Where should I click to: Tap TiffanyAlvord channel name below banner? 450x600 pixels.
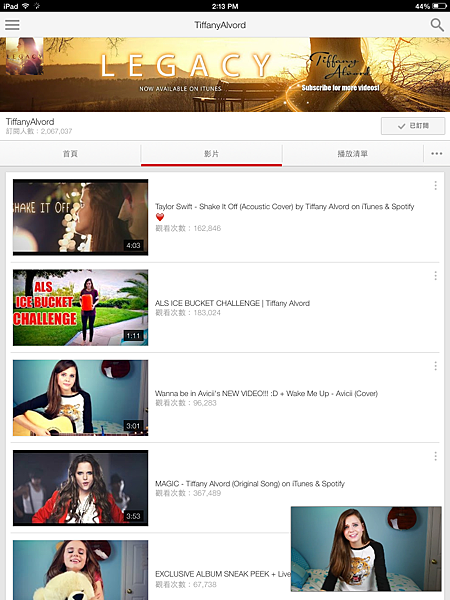[x=30, y=122]
